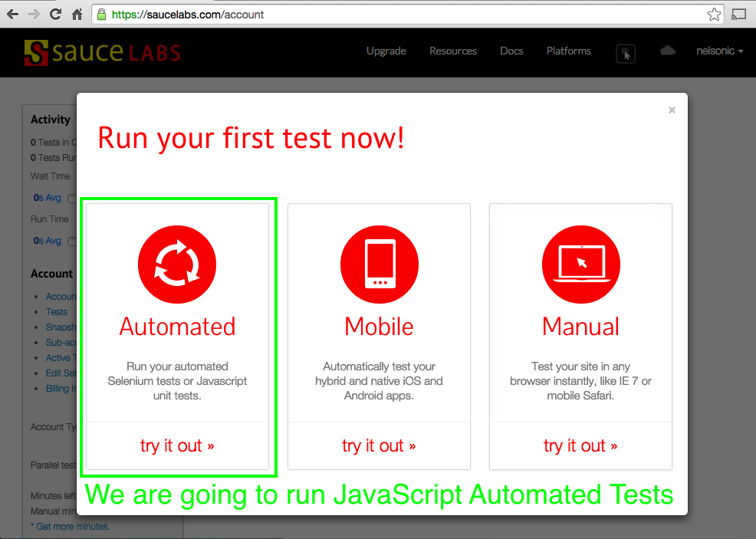Click 'try it out' under Automated
The width and height of the screenshot is (756, 539).
coord(177,445)
